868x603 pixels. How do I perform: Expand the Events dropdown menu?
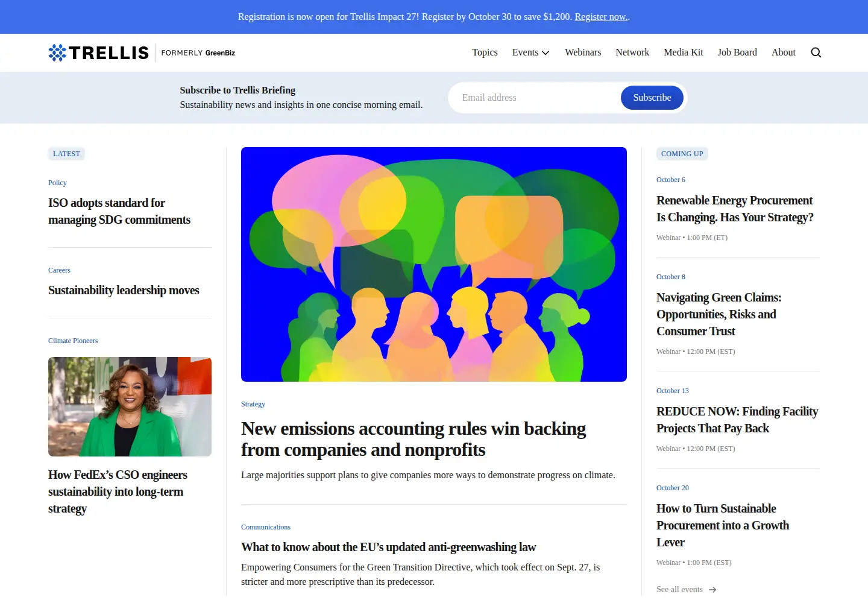(530, 52)
